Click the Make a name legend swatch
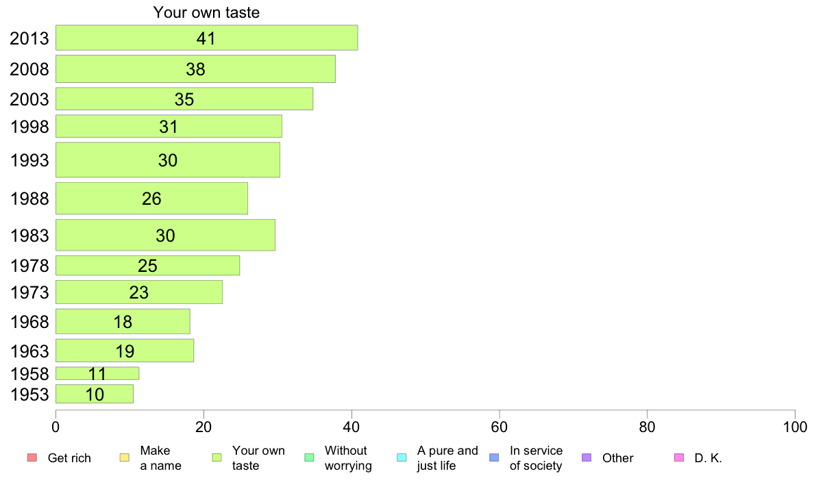The width and height of the screenshot is (814, 504). 125,458
